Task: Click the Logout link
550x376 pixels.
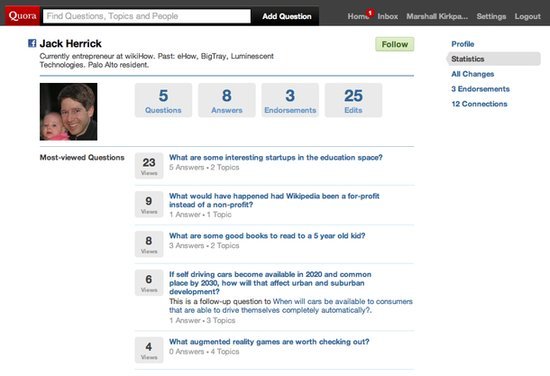Action: click(528, 16)
